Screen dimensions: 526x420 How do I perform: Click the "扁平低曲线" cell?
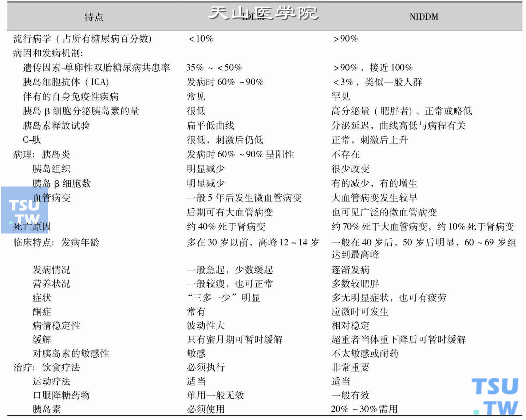[x=210, y=126]
